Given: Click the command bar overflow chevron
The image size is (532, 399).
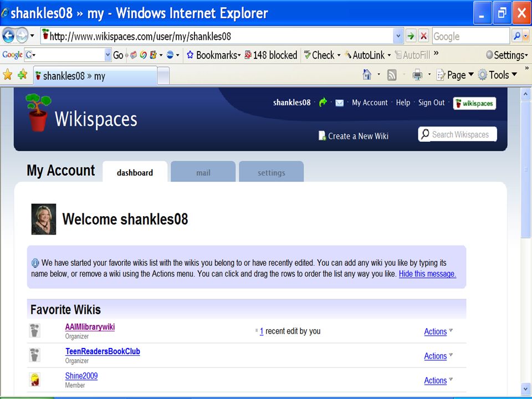Looking at the screenshot, I should [526, 68].
